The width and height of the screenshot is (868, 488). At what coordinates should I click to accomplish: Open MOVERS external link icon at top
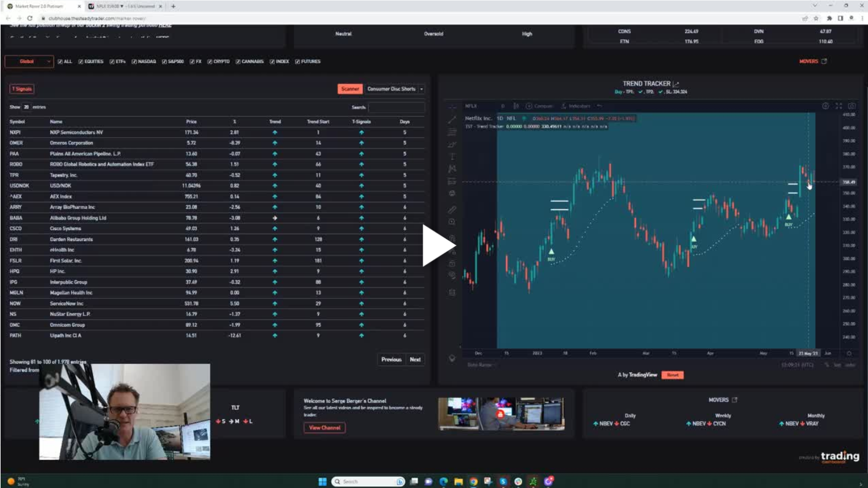(x=824, y=61)
